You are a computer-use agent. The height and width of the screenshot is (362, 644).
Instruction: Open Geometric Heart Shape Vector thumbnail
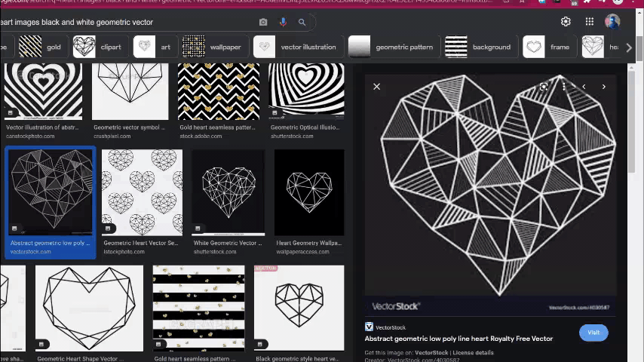90,308
